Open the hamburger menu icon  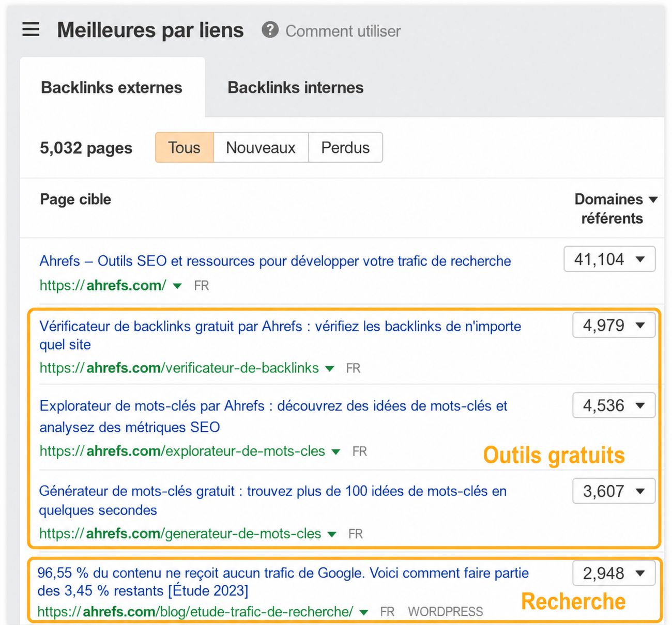point(31,29)
